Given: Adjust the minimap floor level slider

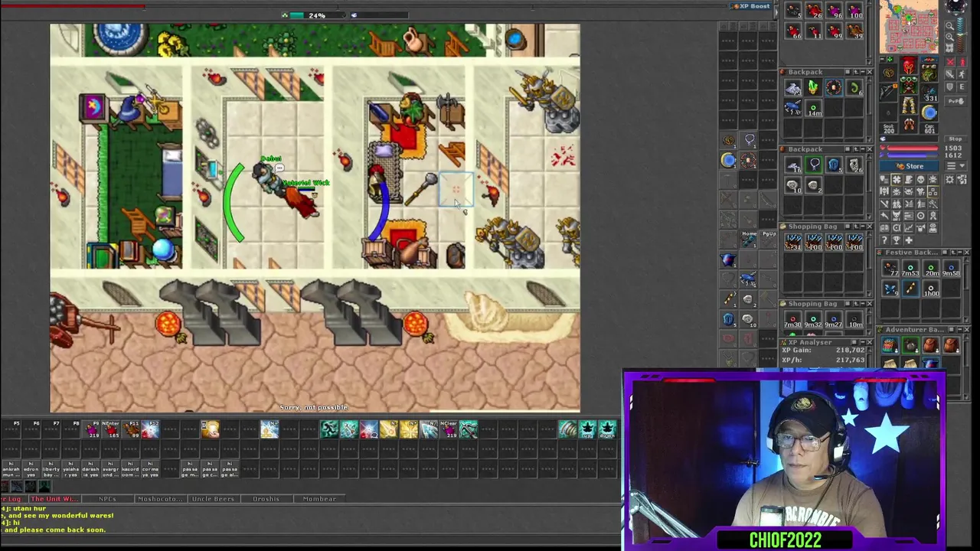Looking at the screenshot, I should click(x=961, y=35).
